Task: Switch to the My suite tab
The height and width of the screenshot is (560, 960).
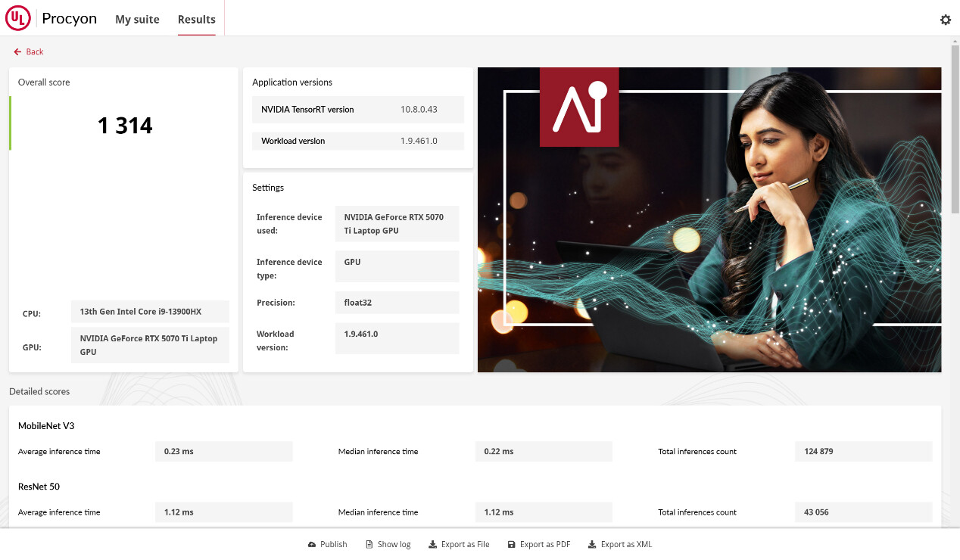Action: 137,20
